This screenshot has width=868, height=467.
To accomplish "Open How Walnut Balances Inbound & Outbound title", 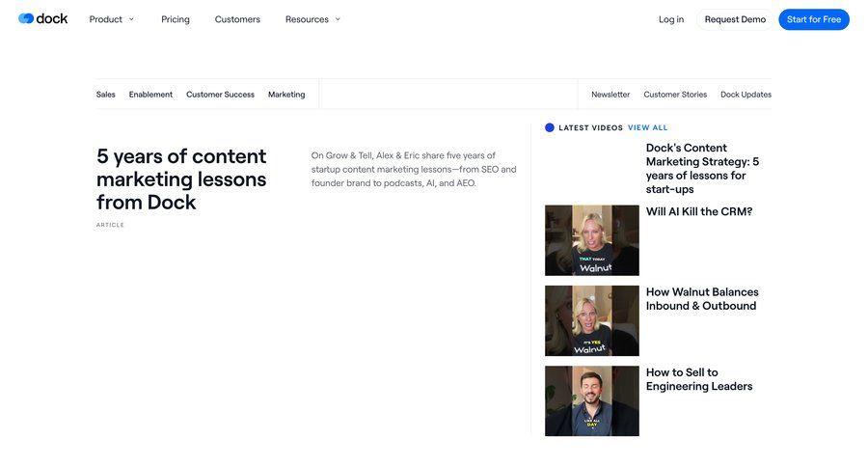I will click(702, 298).
